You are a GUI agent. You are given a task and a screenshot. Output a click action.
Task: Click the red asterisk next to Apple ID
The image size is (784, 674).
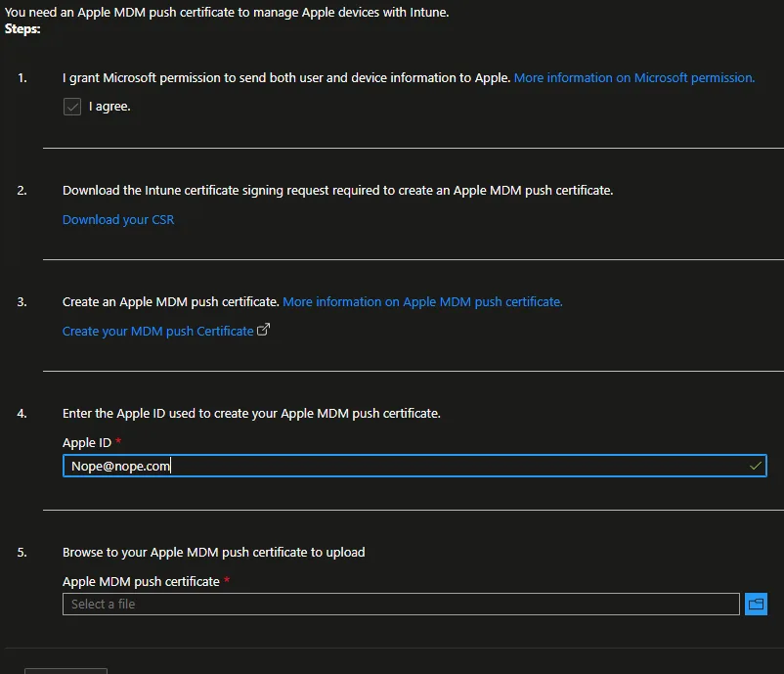118,442
